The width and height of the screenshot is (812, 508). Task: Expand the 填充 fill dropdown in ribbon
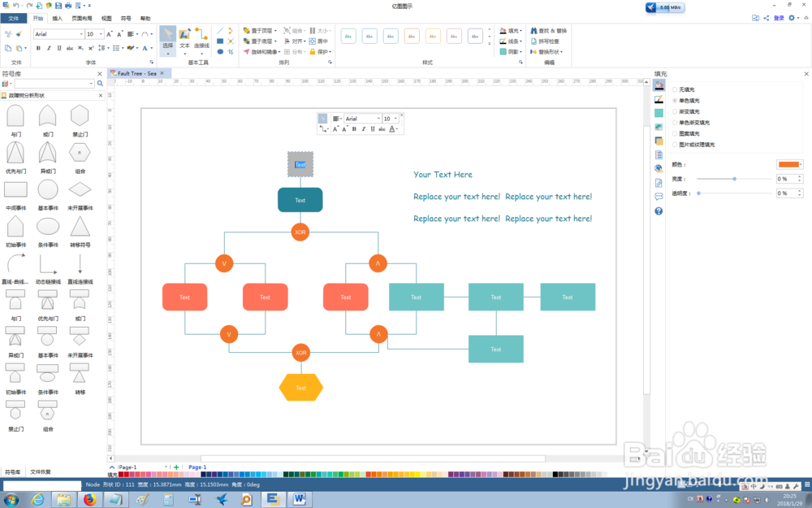coord(520,31)
